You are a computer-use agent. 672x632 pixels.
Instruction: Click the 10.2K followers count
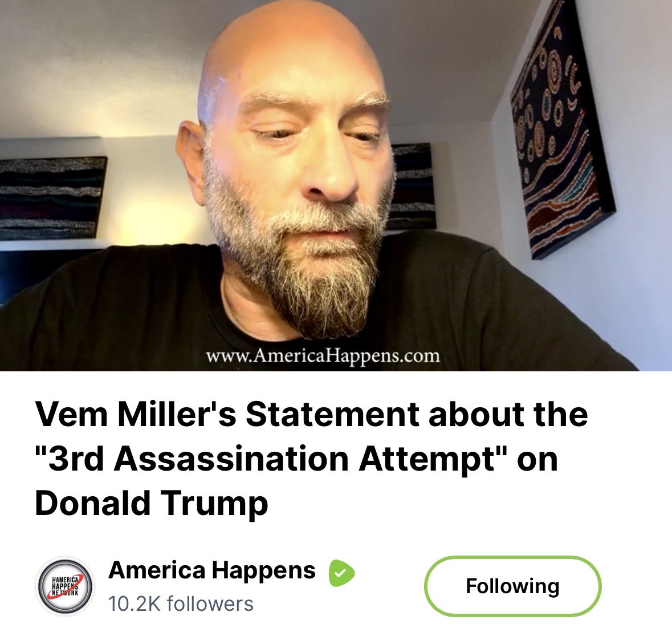click(181, 604)
